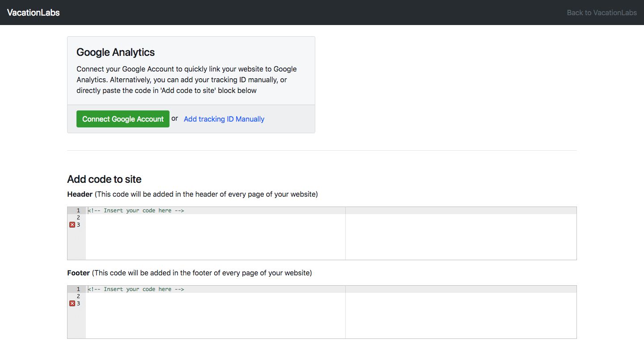Go back via Back to VacationLabs link
The height and width of the screenshot is (359, 644).
[602, 13]
